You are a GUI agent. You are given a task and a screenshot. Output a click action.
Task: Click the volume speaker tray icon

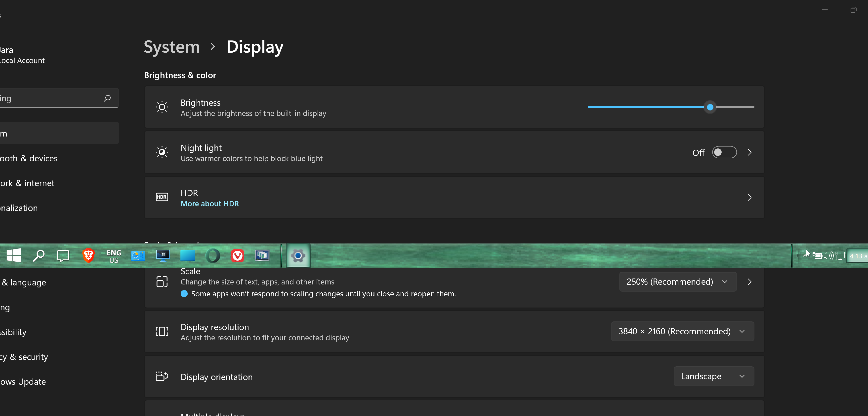tap(828, 256)
